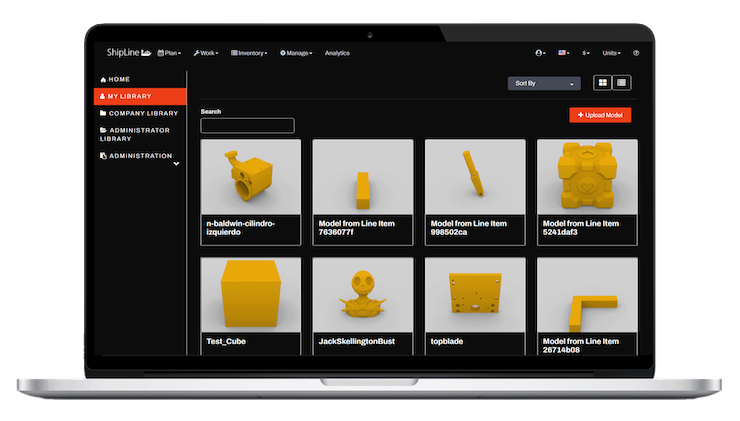Switch to grid view
The image size is (740, 421).
(603, 83)
